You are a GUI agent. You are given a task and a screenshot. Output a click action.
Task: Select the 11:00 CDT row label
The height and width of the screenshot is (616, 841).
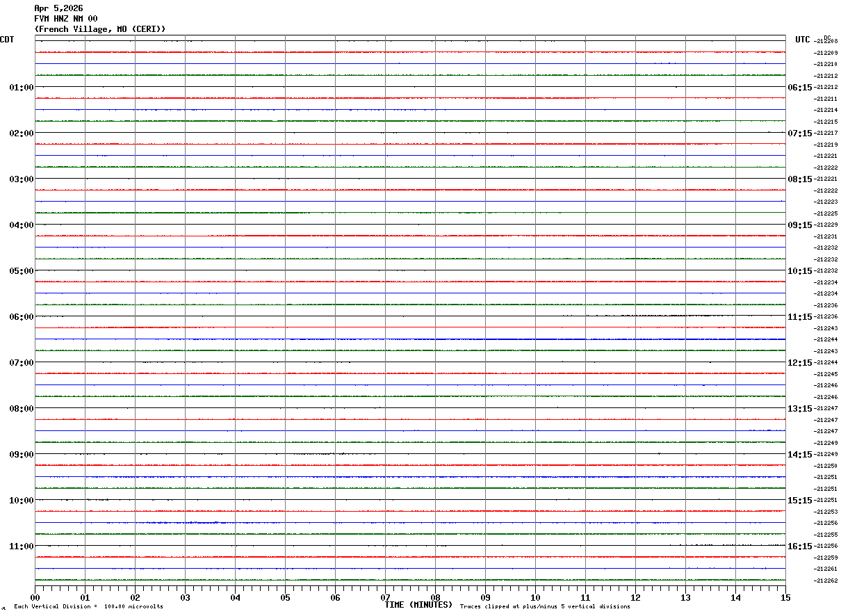pos(22,546)
